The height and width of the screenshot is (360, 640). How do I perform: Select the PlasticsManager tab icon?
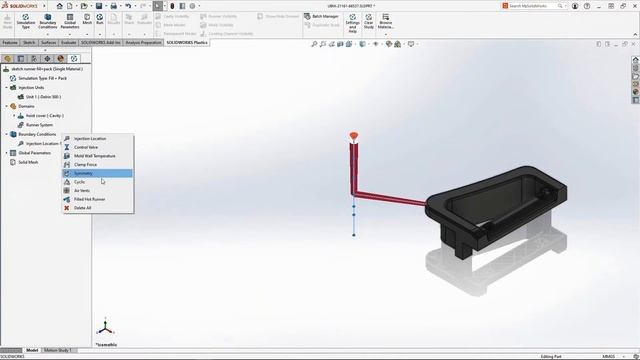pyautogui.click(x=74, y=59)
